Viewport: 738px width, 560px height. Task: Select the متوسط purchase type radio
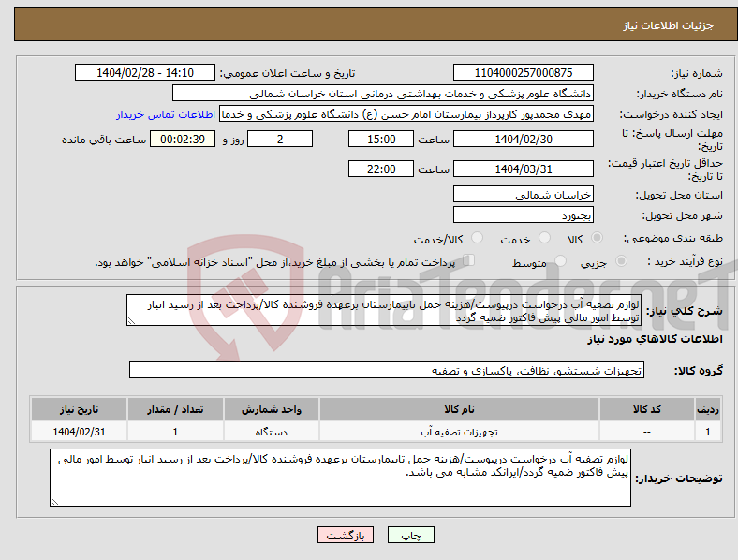(x=560, y=261)
